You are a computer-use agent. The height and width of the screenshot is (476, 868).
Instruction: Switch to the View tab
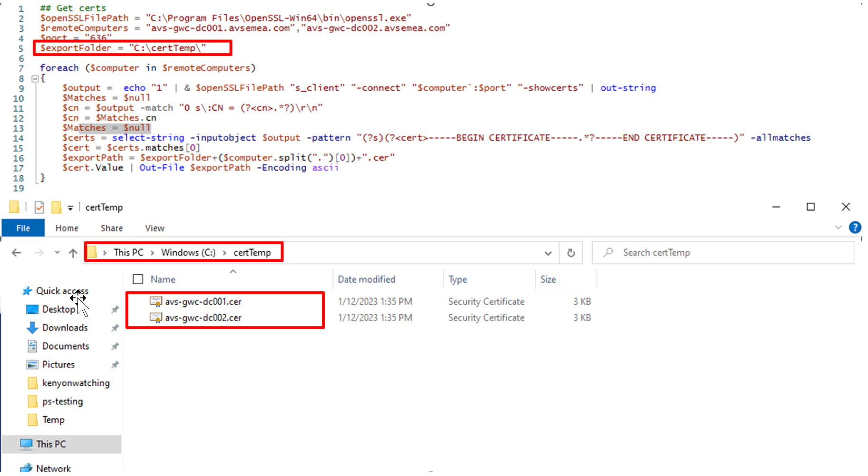coord(154,228)
